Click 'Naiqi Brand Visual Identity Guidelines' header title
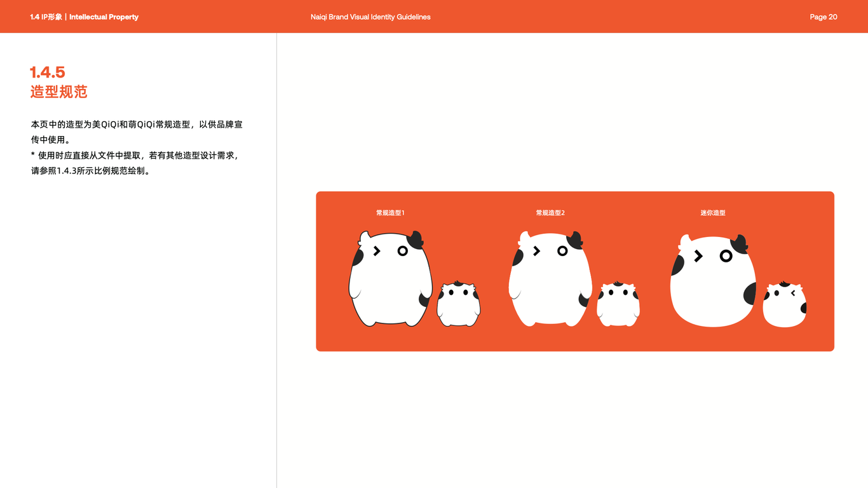The height and width of the screenshot is (488, 868). click(x=370, y=17)
